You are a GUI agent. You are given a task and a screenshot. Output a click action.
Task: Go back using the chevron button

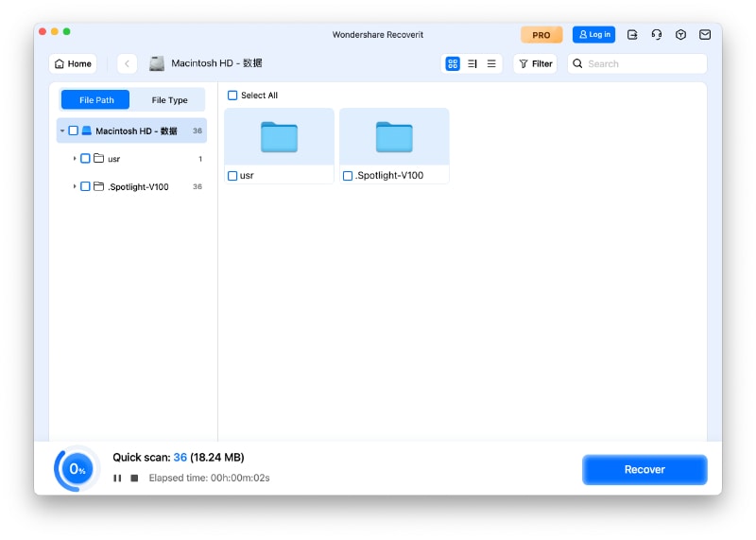pyautogui.click(x=127, y=63)
